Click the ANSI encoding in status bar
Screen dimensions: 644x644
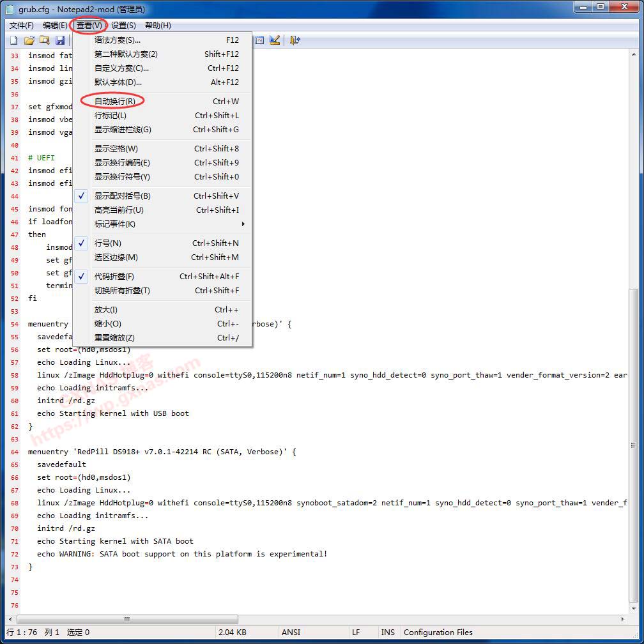pos(291,632)
